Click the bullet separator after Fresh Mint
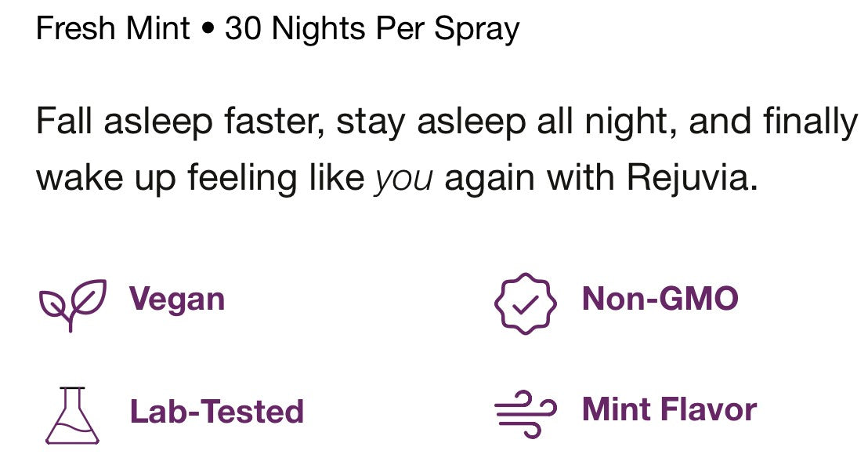This screenshot has width=868, height=476. (x=208, y=31)
